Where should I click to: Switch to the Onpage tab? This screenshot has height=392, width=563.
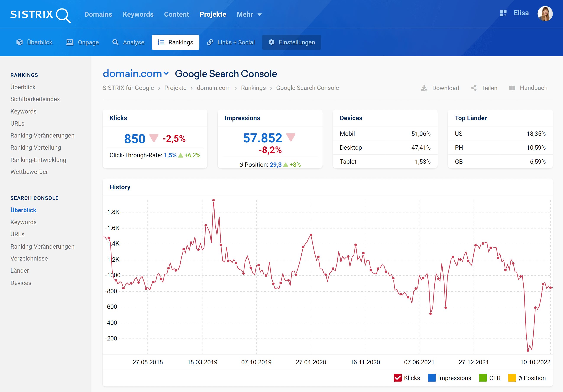coord(82,42)
